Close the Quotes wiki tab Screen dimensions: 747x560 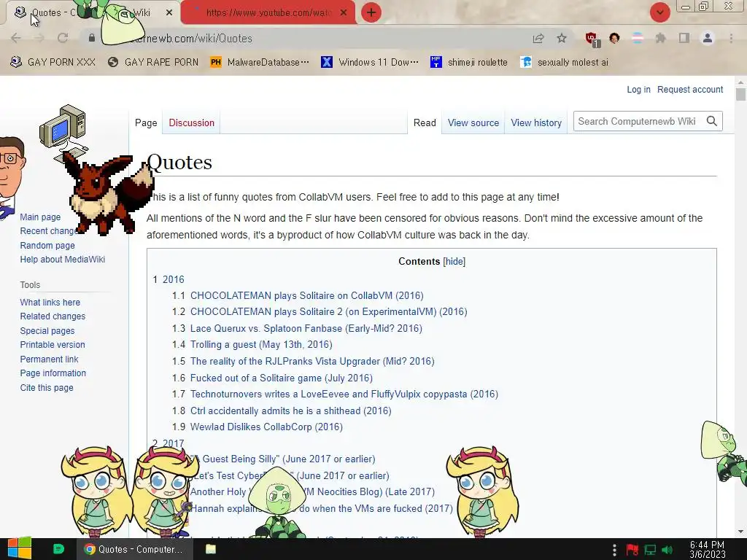[169, 12]
